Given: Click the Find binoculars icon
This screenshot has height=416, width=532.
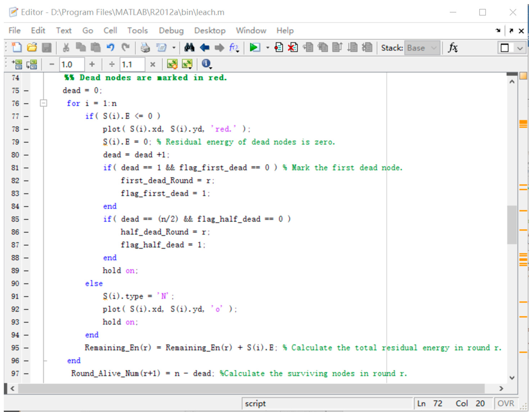Looking at the screenshot, I should point(189,48).
